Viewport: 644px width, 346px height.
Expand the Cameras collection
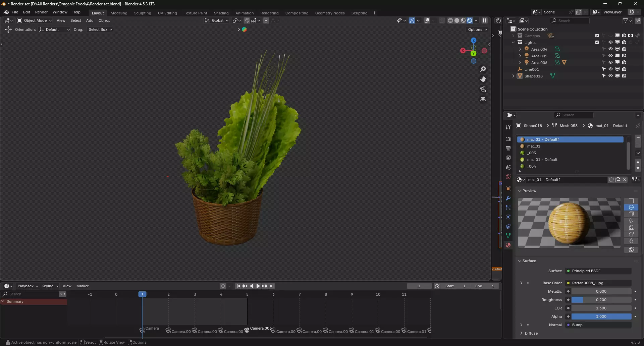coord(513,36)
